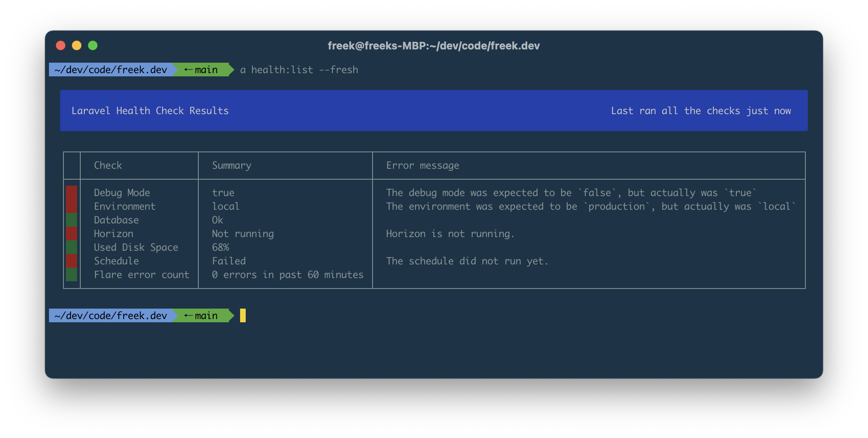Click 'The schedule did not run yet.' message
Viewport: 868px width, 438px height.
pos(467,261)
